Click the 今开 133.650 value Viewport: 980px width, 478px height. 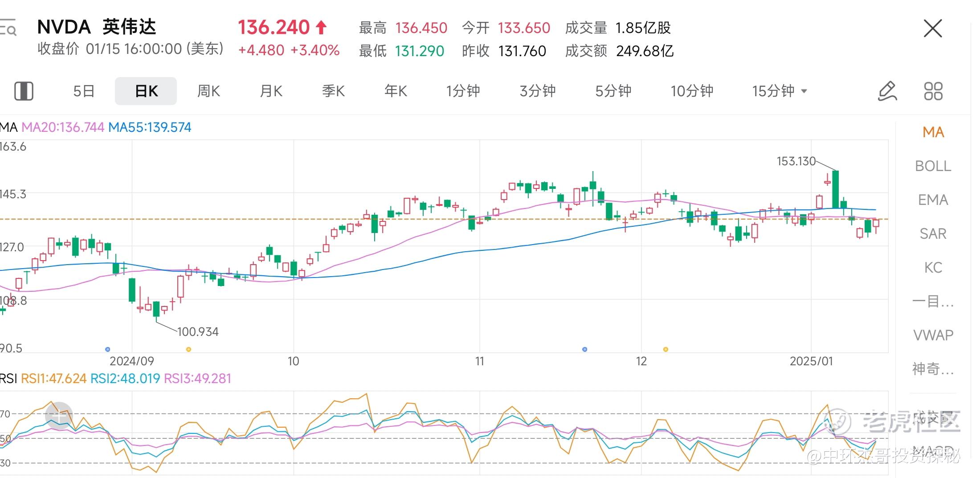pos(524,28)
